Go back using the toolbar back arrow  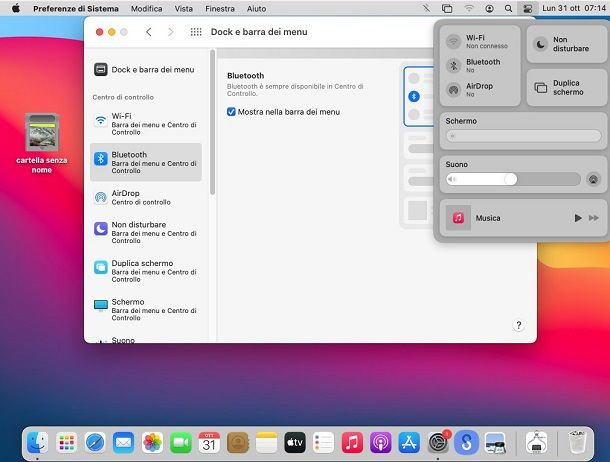tap(149, 32)
